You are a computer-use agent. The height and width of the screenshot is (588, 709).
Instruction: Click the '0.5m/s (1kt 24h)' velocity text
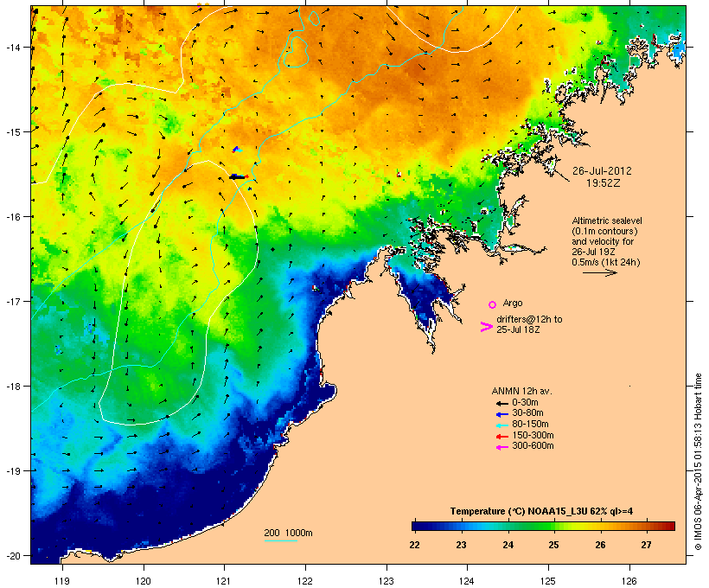606,262
